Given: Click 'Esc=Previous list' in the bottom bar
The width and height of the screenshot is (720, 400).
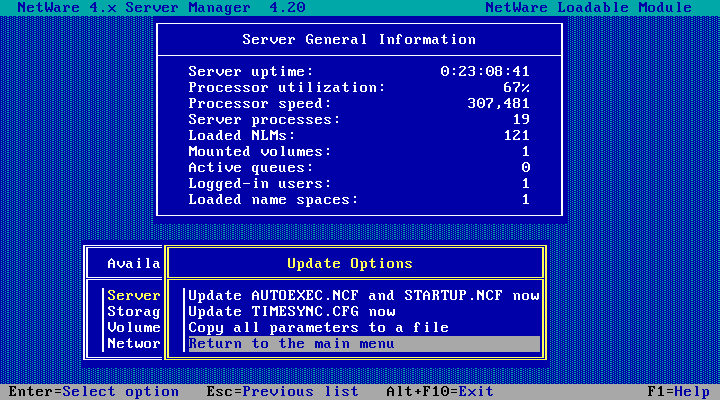Looking at the screenshot, I should coord(282,391).
